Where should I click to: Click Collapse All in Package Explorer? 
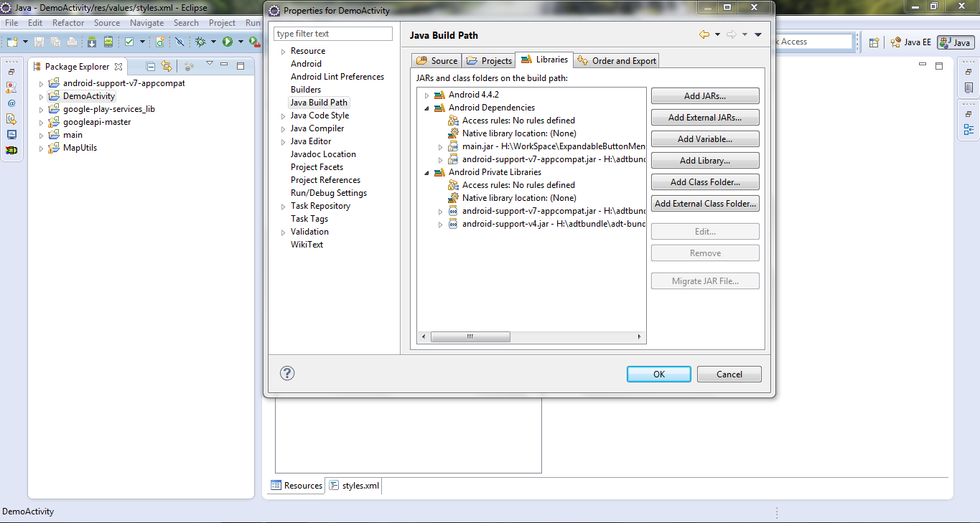[151, 66]
